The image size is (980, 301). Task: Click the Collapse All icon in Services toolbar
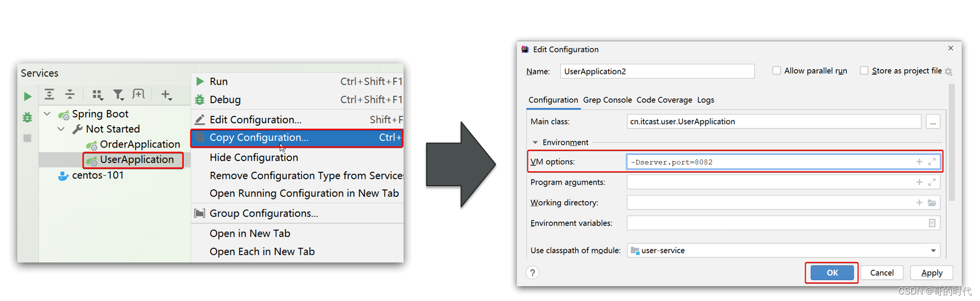pyautogui.click(x=70, y=95)
